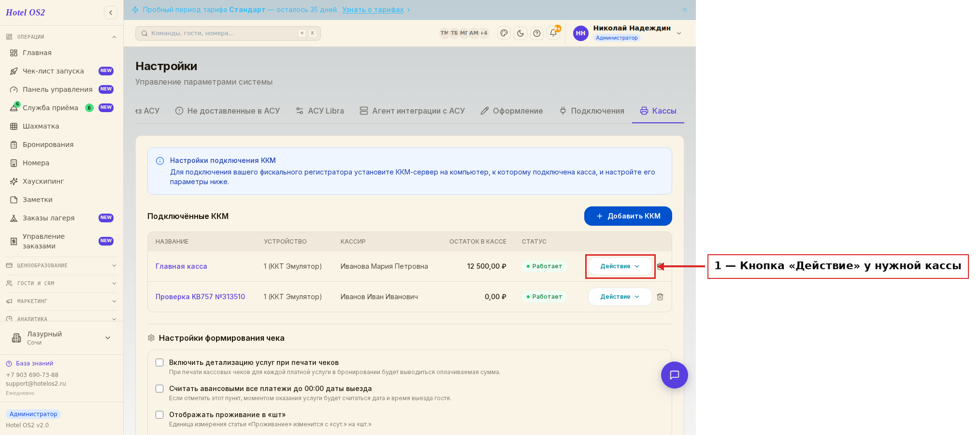Open the color theme palette icon
980x435 pixels.
tap(504, 33)
